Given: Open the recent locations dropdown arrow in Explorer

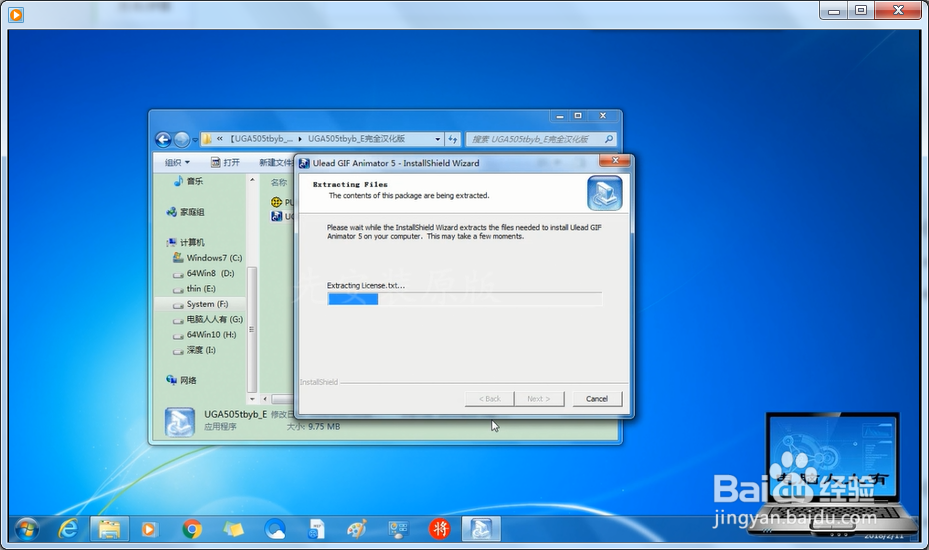Looking at the screenshot, I should (x=195, y=140).
